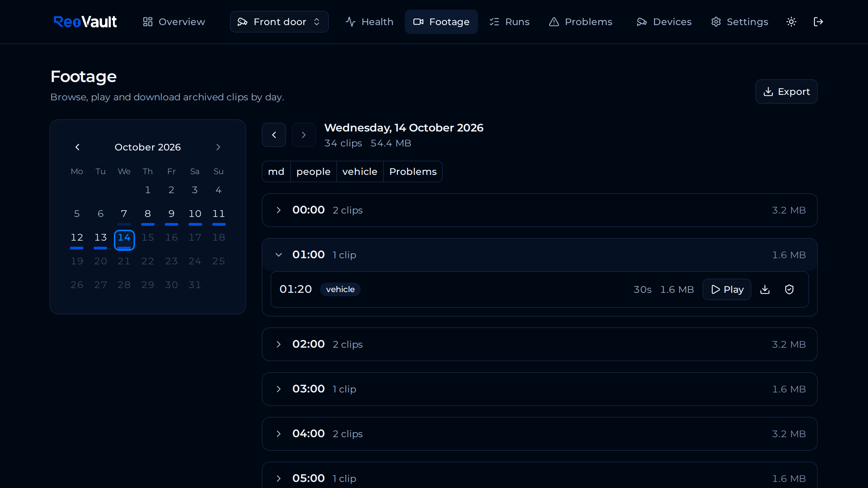
Task: Open the Problems nav item
Action: pyautogui.click(x=581, y=22)
